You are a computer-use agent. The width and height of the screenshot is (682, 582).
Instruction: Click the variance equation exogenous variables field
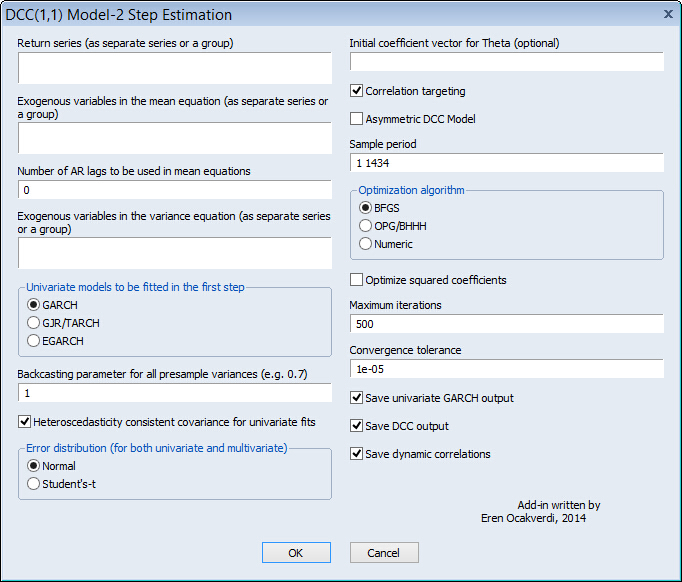tap(174, 253)
